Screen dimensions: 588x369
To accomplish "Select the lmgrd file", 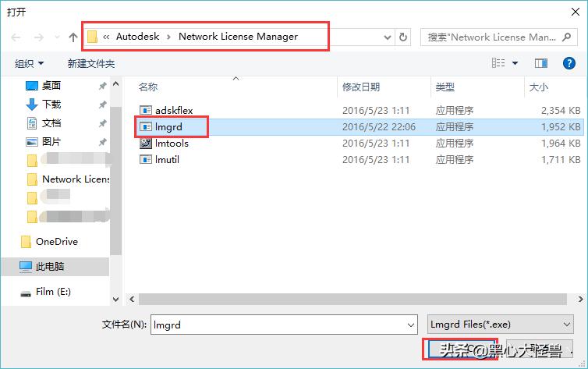I will tap(168, 126).
